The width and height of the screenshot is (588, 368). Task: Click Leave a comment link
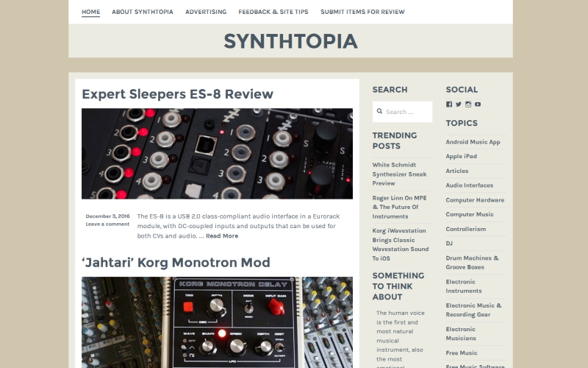point(107,224)
